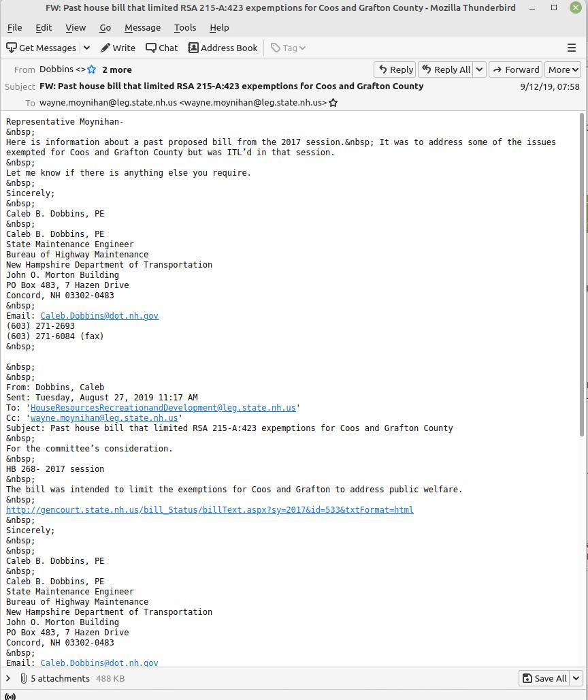Click the Get Messages toolbar button
588x700 pixels.
click(42, 48)
